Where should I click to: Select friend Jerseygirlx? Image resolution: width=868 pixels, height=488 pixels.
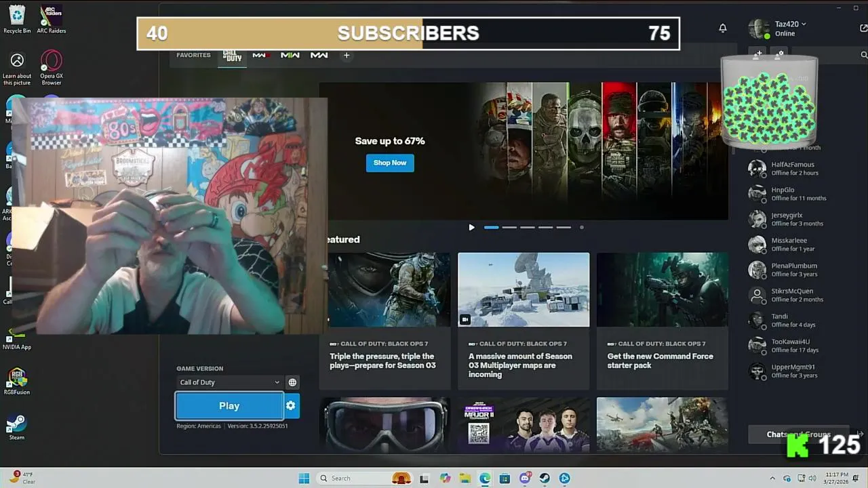pyautogui.click(x=800, y=219)
